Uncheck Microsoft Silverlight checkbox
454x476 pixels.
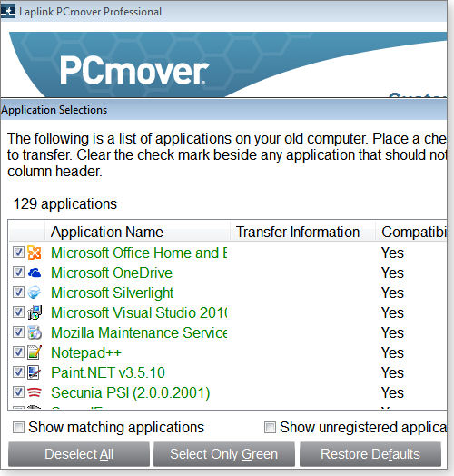coord(18,292)
